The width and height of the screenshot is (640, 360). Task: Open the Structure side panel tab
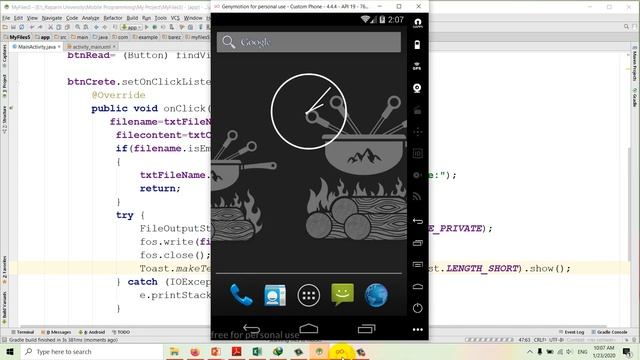(x=4, y=120)
